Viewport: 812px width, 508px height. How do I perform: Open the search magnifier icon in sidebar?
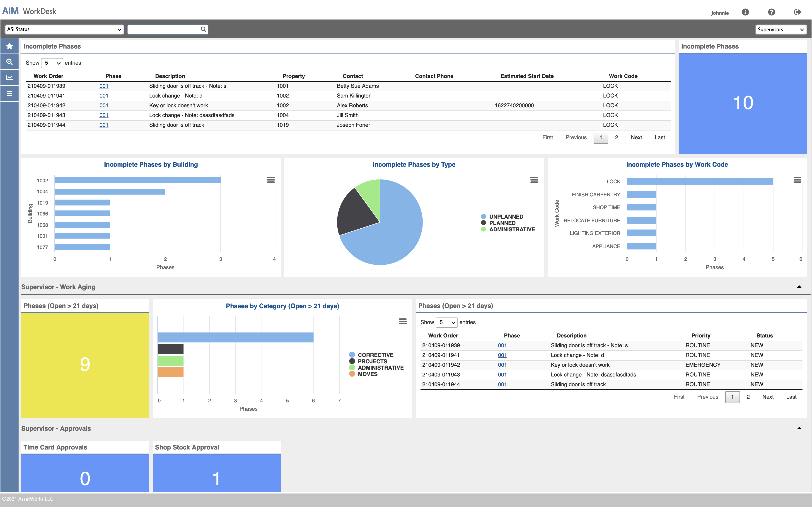coord(9,62)
